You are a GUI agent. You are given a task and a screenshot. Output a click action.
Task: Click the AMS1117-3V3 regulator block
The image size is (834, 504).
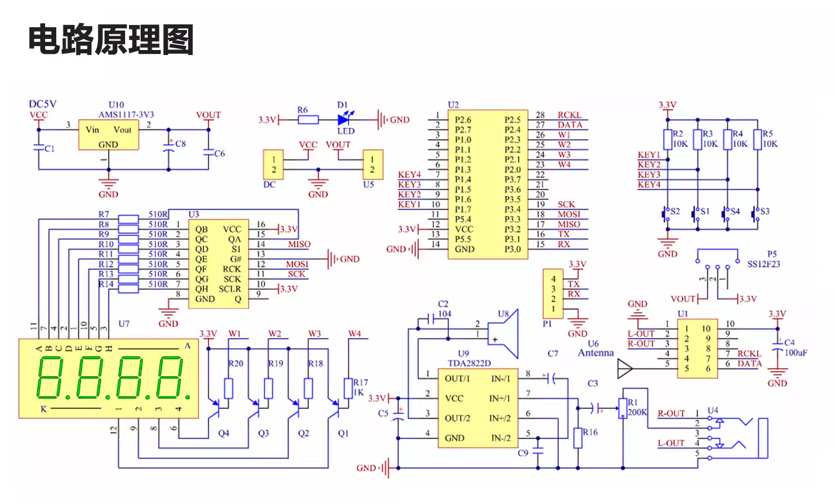[108, 135]
